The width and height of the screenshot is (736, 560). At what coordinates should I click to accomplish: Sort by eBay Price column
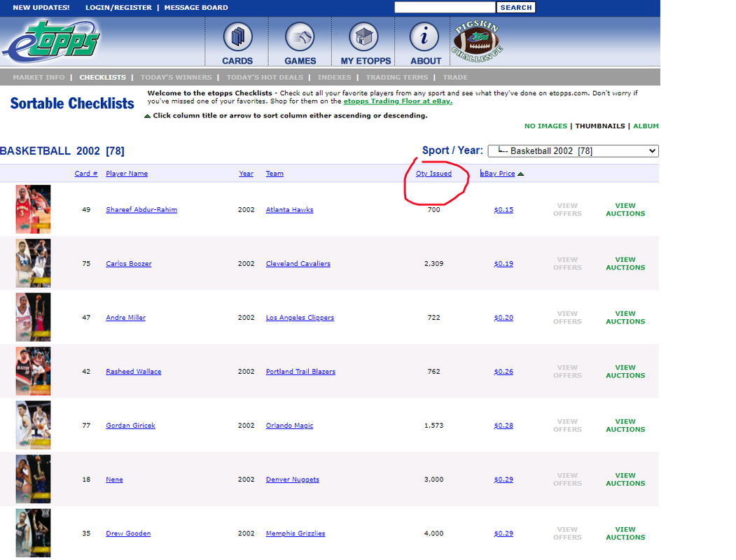click(497, 174)
